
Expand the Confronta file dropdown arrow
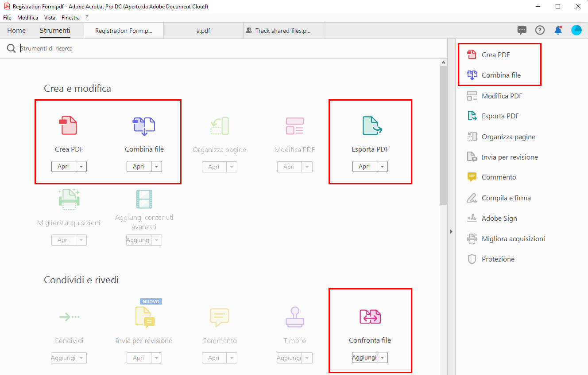(382, 358)
